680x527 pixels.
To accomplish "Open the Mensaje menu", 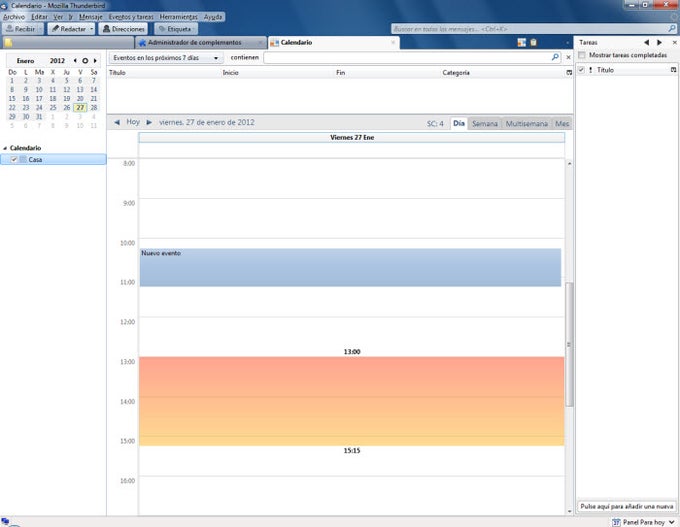I will [91, 17].
